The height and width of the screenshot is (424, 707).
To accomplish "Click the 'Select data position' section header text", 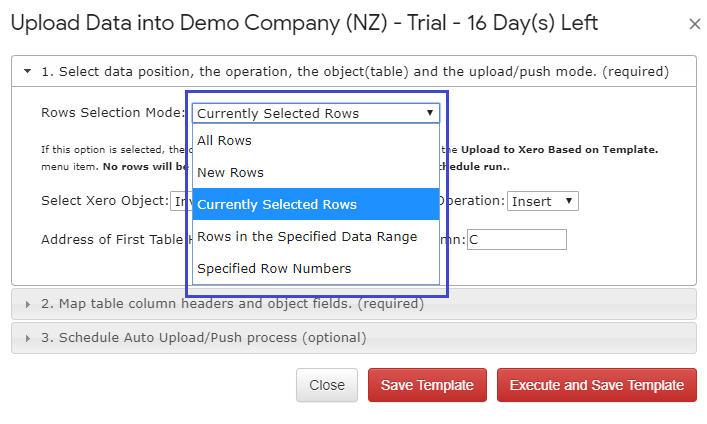I will coord(355,72).
